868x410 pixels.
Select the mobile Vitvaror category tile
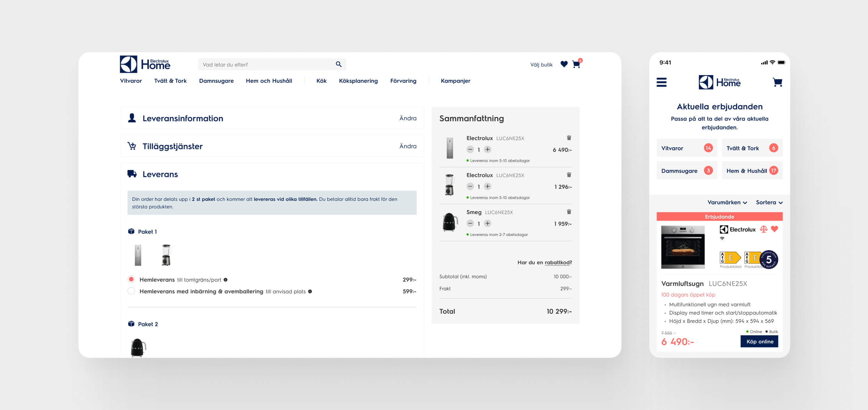pos(687,148)
